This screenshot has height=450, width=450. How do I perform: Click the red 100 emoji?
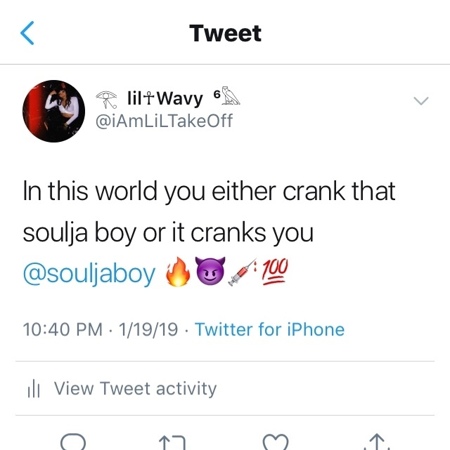click(275, 272)
